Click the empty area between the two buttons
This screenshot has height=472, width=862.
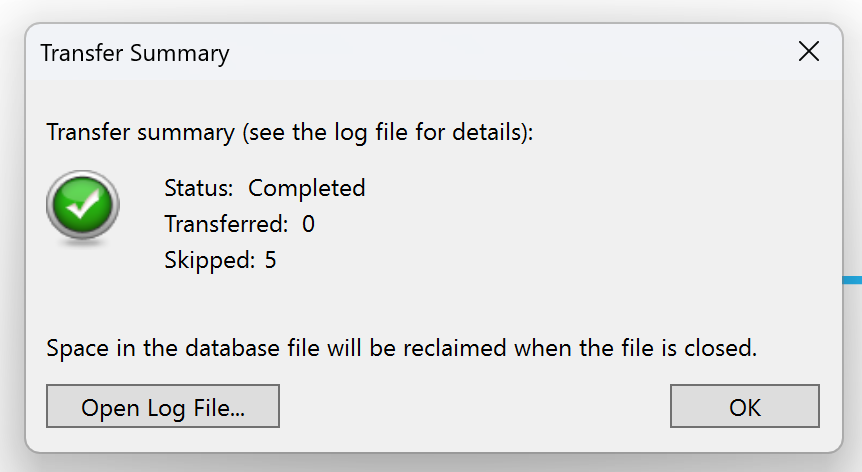coord(475,407)
